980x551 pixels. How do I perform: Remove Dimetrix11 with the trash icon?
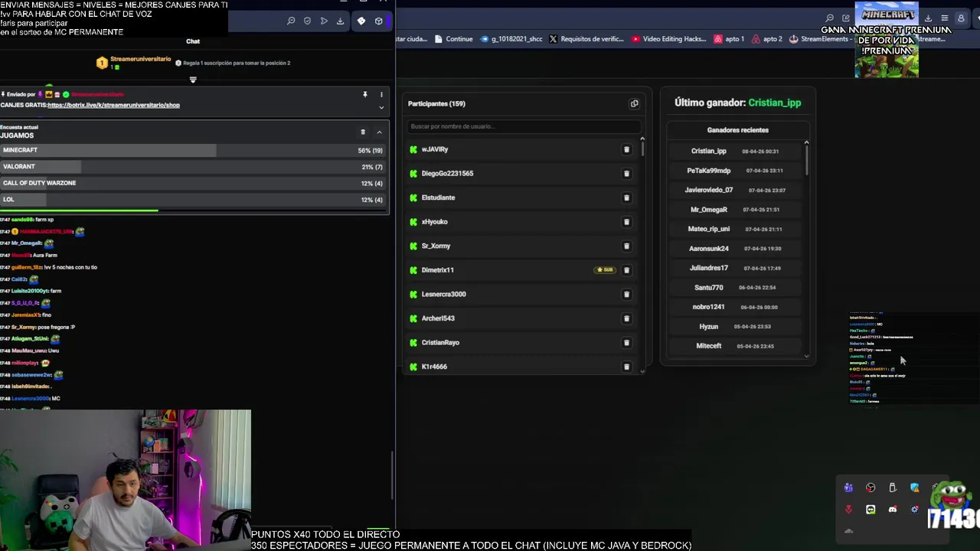(x=626, y=270)
